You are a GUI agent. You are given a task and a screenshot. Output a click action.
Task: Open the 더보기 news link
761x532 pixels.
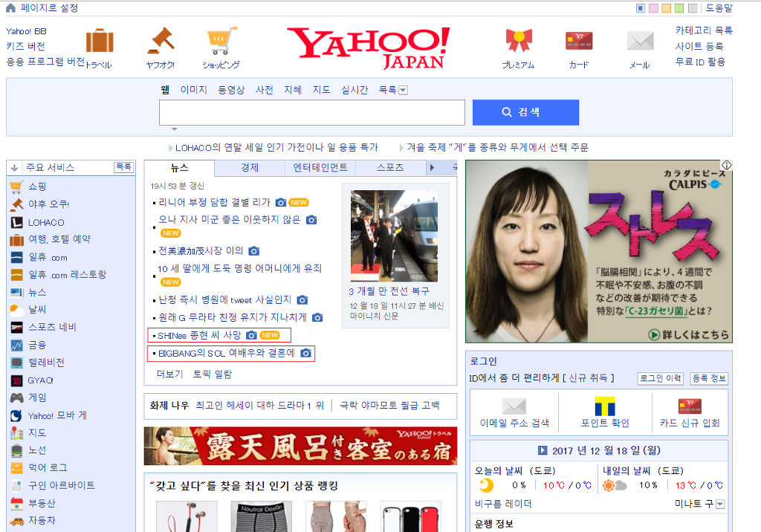tap(169, 374)
